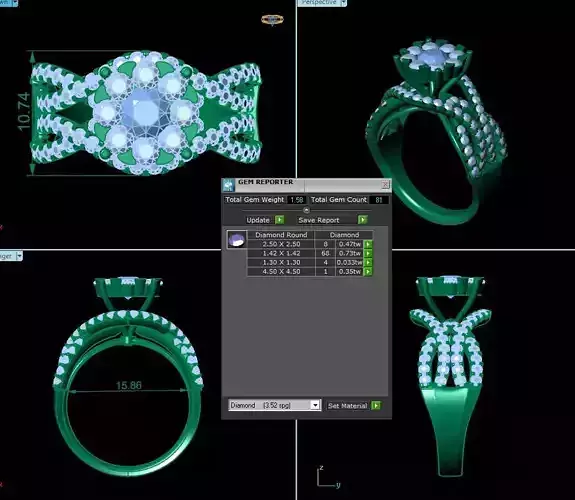This screenshot has height=500, width=575.
Task: Click the 10.74 dimension label
Action: point(23,112)
